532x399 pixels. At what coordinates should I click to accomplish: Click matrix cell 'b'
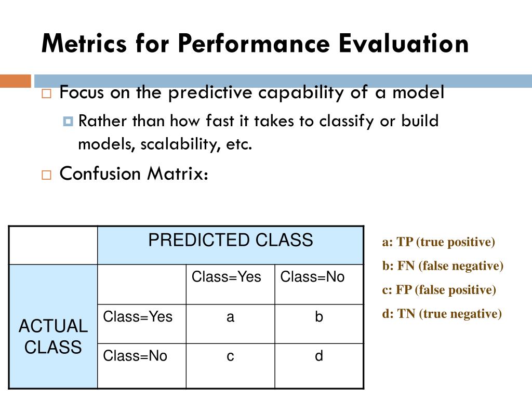(x=319, y=324)
